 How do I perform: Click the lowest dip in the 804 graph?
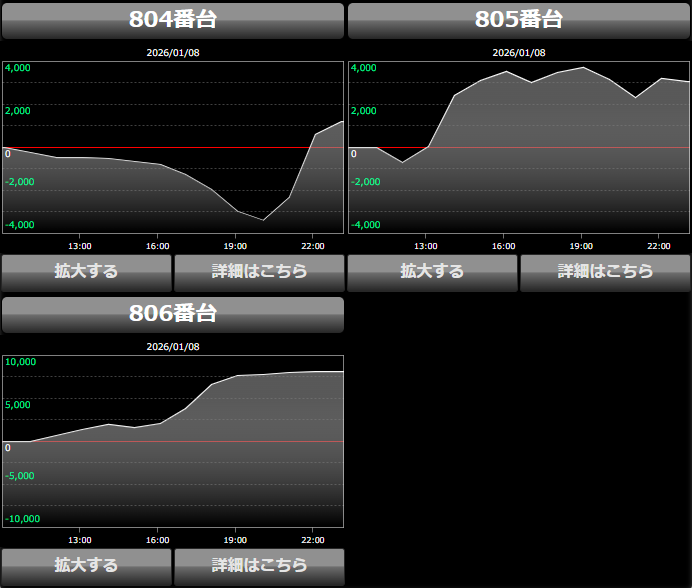point(264,219)
